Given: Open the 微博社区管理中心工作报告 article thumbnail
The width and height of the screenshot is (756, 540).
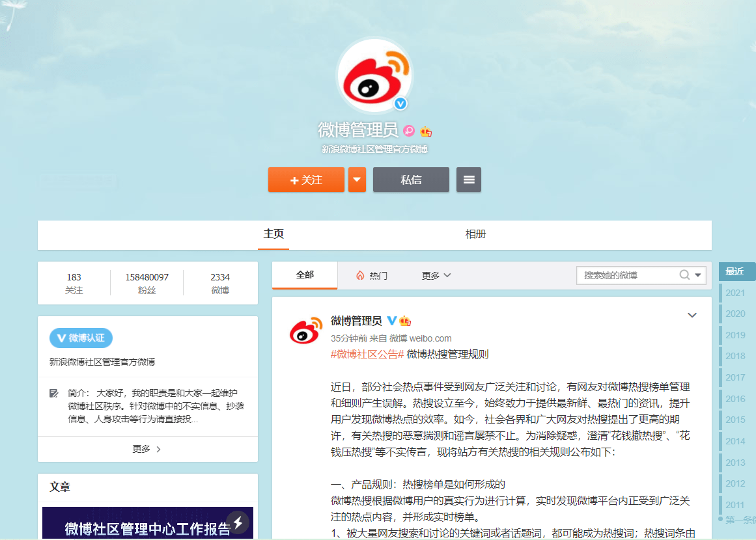Looking at the screenshot, I should [148, 523].
